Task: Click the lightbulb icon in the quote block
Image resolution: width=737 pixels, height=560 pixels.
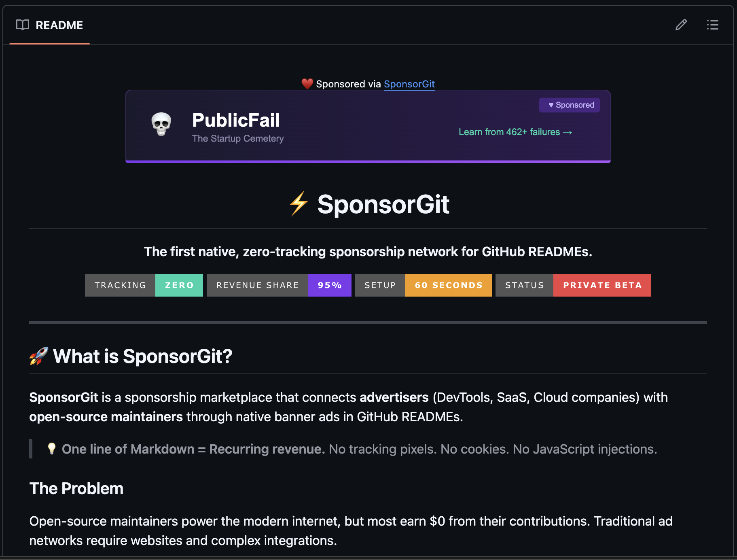Action: point(52,449)
